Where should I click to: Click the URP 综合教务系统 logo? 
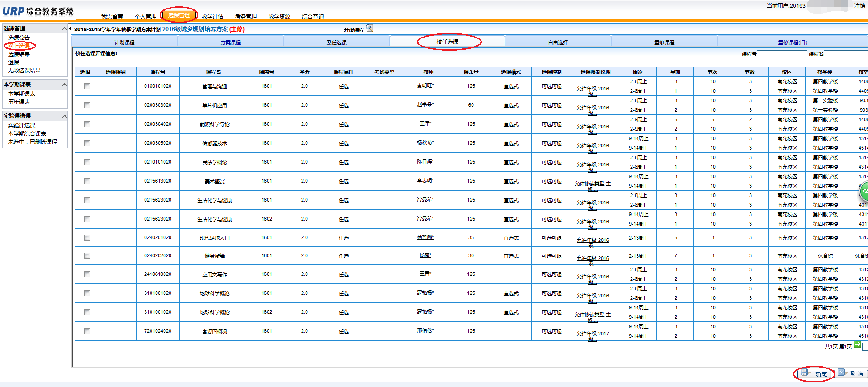click(x=38, y=11)
